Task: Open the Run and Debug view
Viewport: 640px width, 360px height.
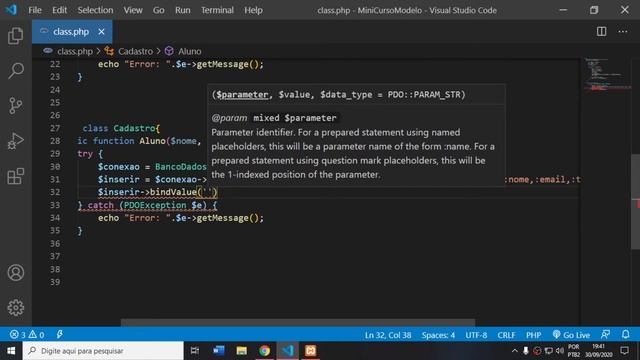Action: (x=16, y=141)
